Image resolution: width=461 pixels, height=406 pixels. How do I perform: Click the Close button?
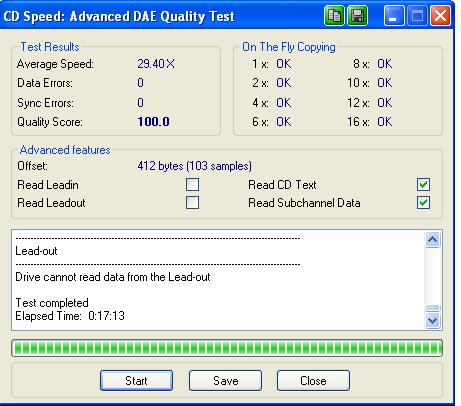click(x=313, y=381)
